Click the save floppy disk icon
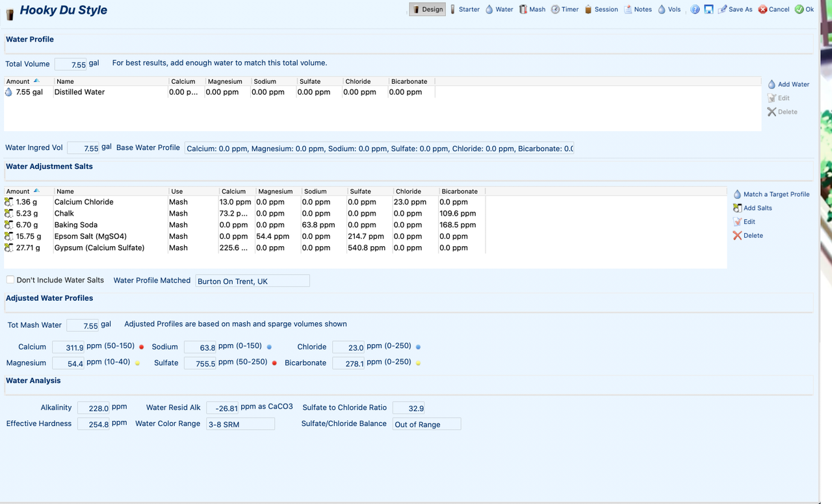 tap(708, 9)
